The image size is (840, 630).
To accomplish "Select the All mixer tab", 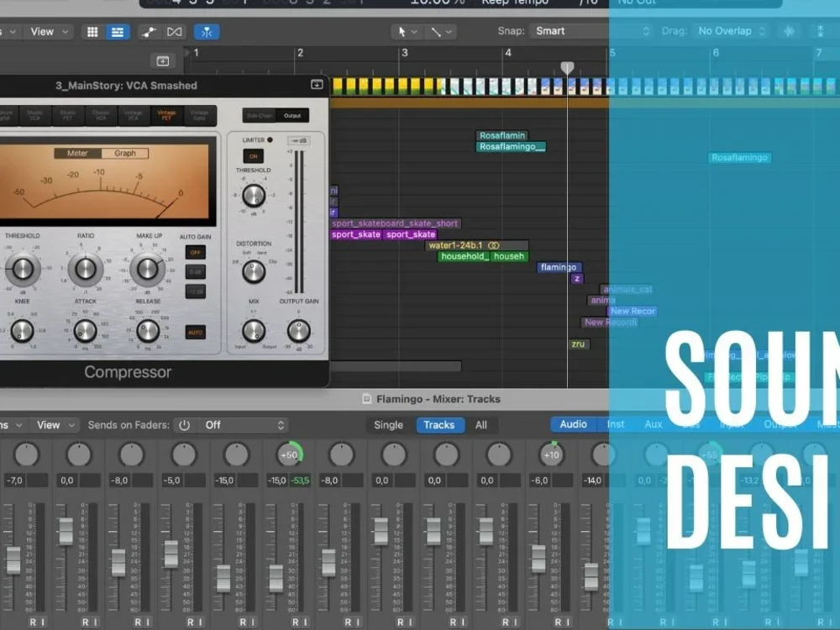I will tap(481, 425).
